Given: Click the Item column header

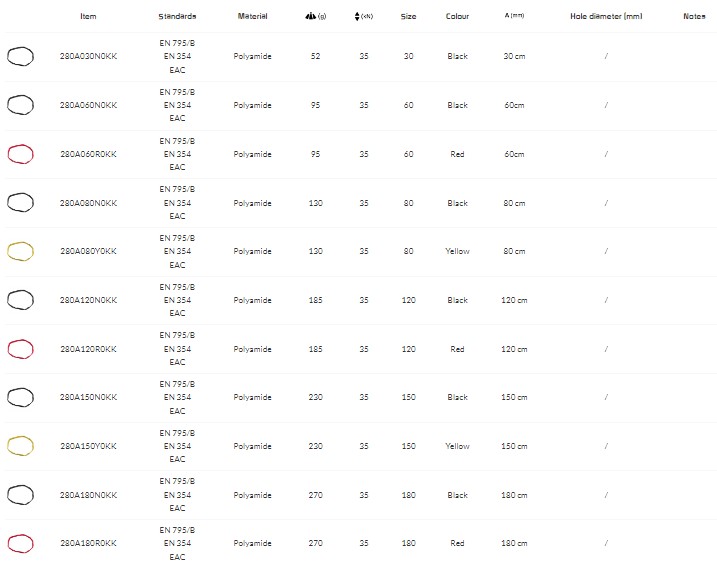Looking at the screenshot, I should point(88,17).
